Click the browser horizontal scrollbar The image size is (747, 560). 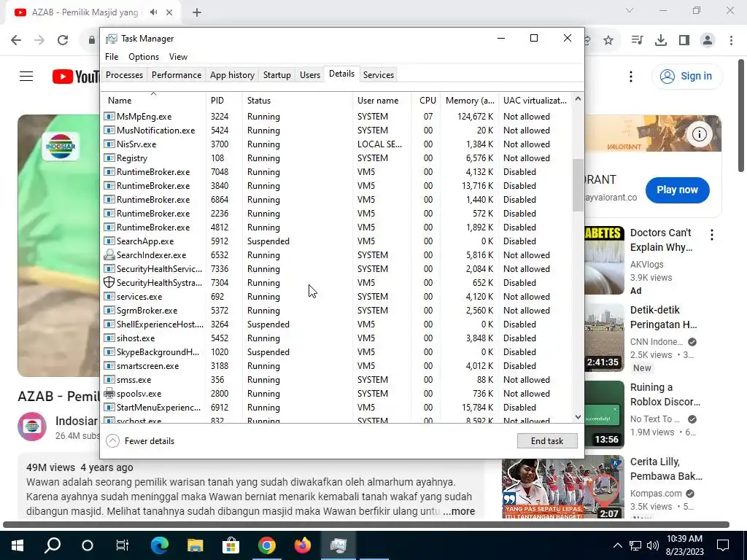click(x=366, y=524)
